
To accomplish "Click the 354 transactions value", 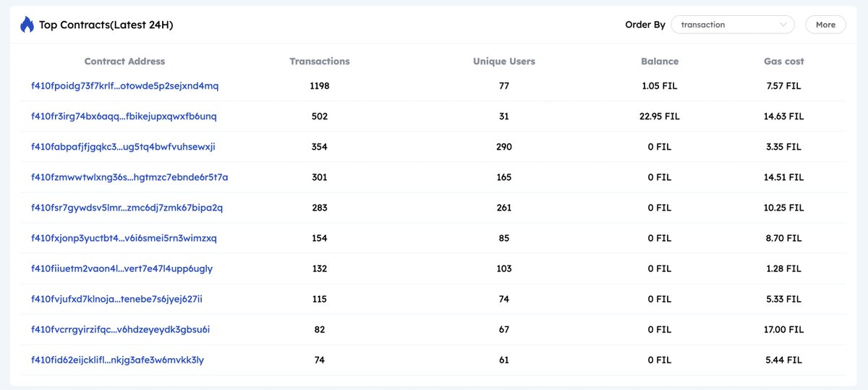I will 319,146.
